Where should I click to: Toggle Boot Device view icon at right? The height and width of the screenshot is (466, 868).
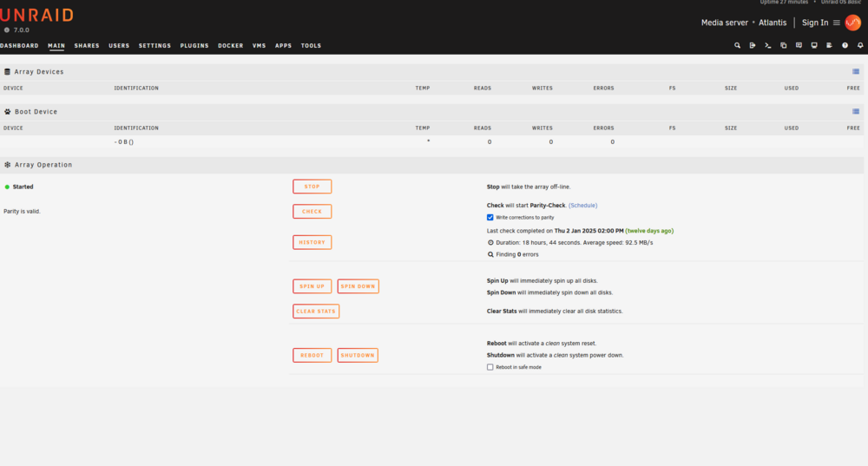click(856, 111)
